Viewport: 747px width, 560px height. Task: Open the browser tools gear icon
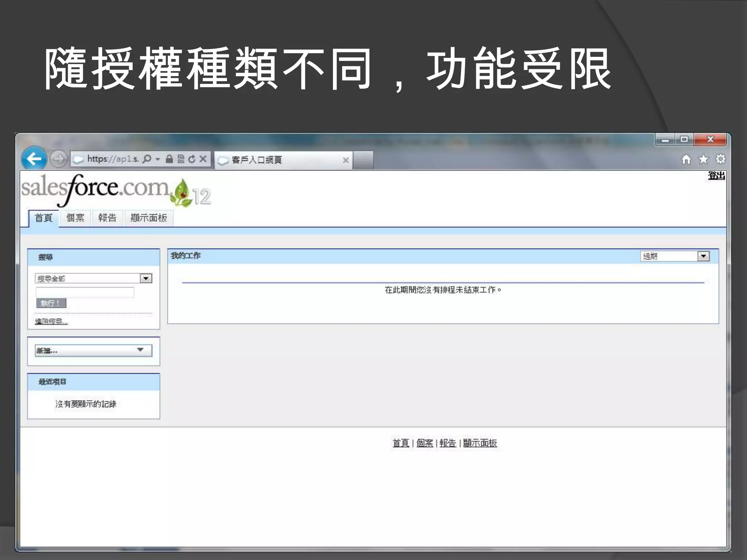coord(720,159)
